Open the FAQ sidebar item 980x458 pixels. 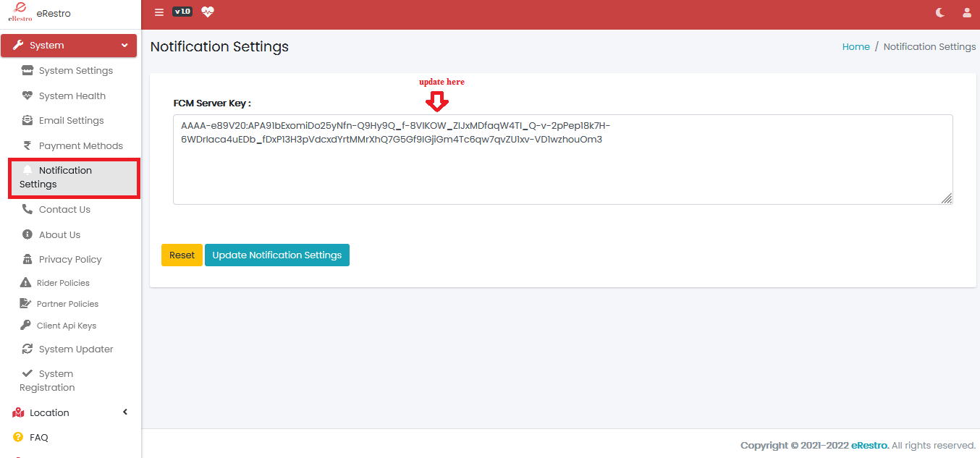coord(39,438)
